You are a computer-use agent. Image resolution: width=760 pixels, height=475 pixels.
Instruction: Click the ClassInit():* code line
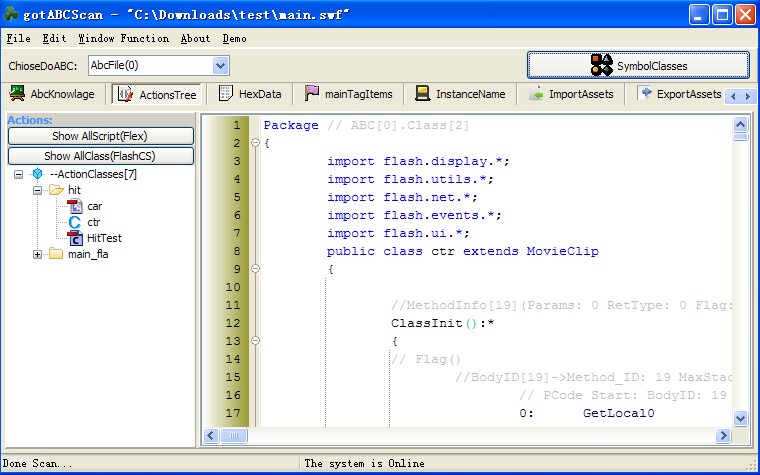(443, 323)
